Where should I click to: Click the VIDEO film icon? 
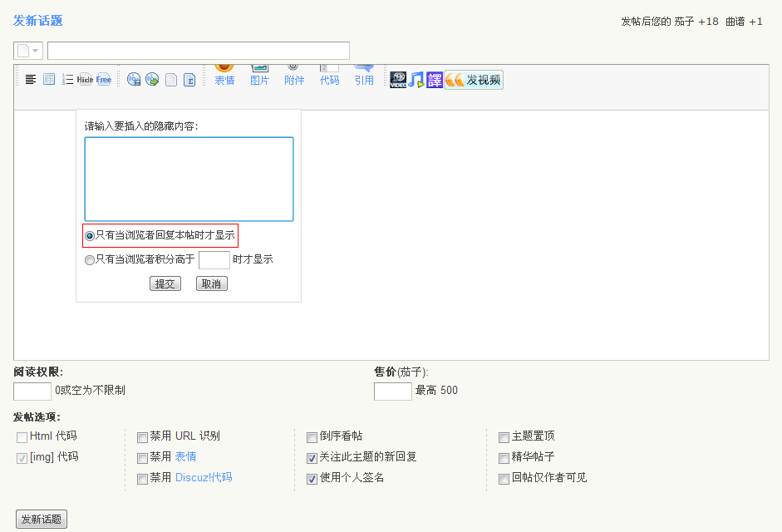pyautogui.click(x=398, y=80)
